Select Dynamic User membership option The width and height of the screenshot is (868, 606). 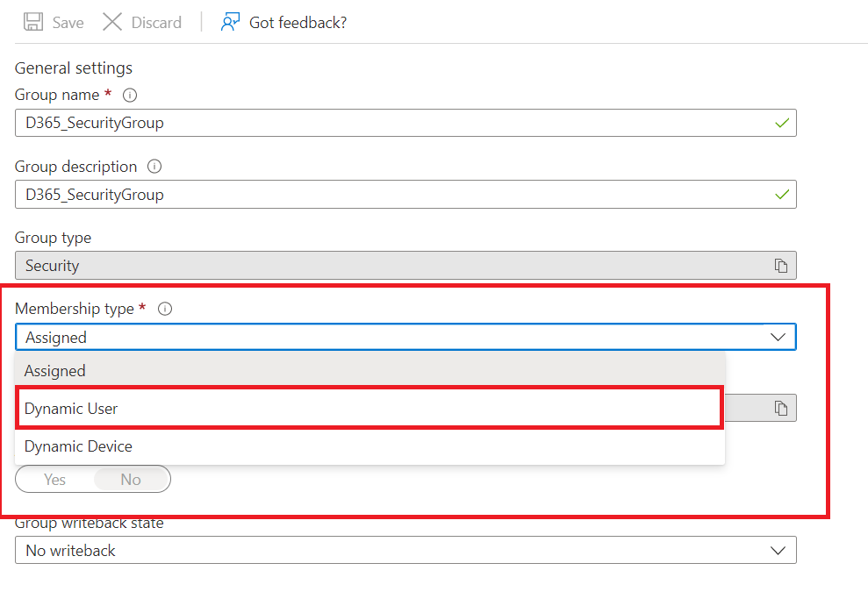tap(71, 409)
